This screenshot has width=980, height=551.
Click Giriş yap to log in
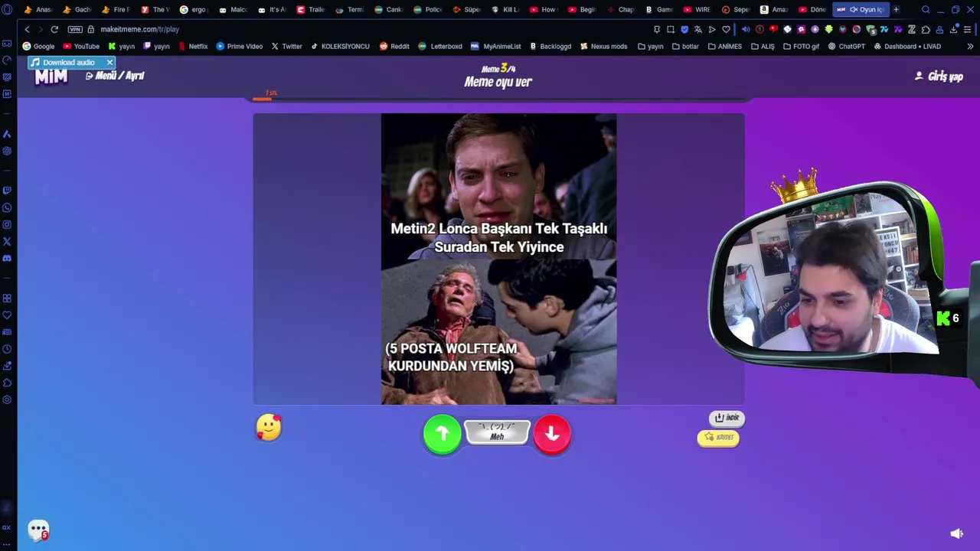pos(939,77)
